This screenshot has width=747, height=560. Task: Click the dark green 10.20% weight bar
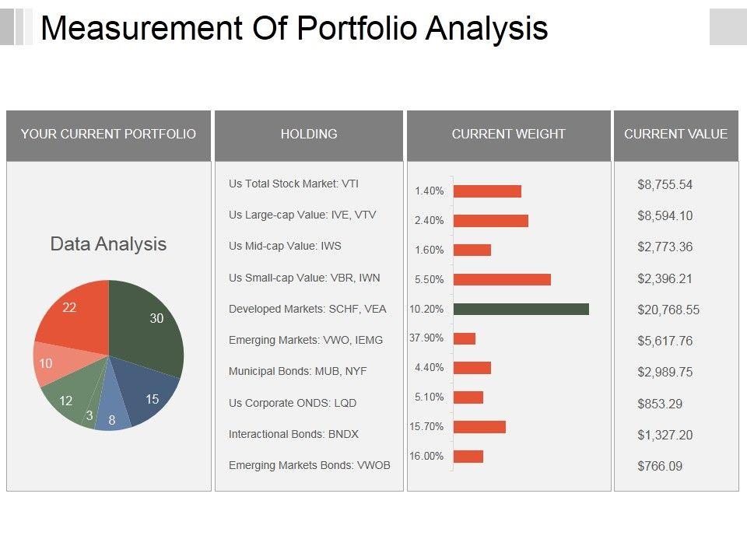[521, 309]
